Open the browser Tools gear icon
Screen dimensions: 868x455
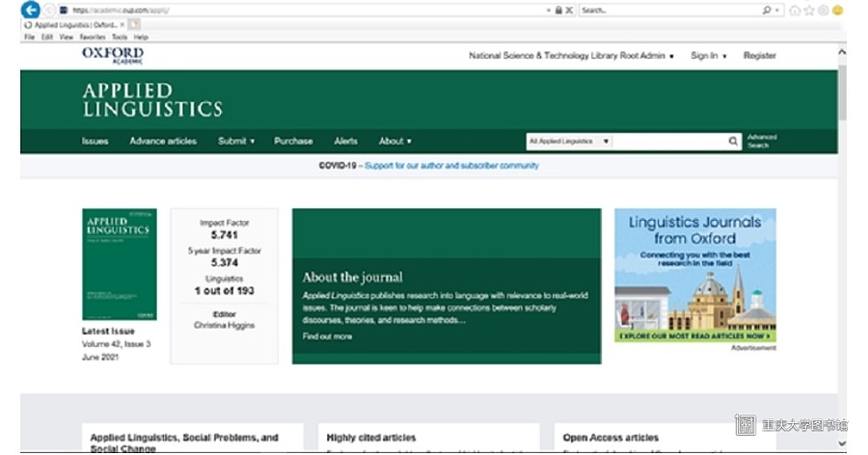[824, 11]
